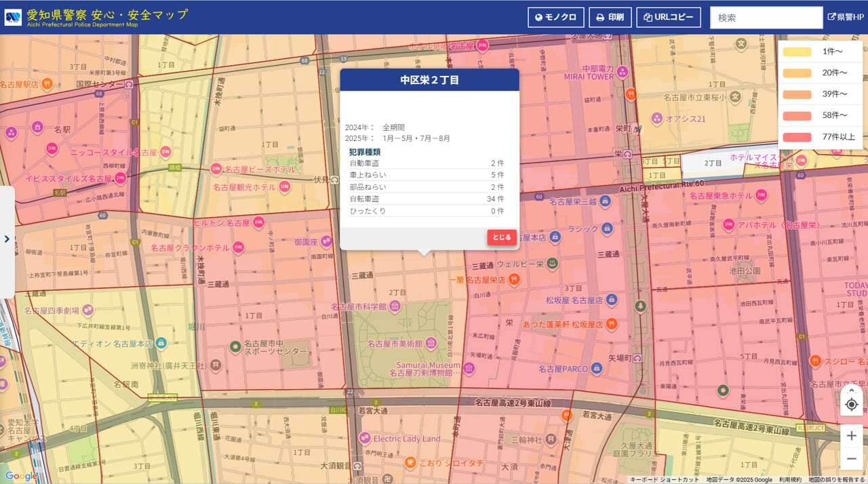The image size is (868, 484).
Task: Click 名古屋市中スポーツセンター marker
Action: point(235,346)
